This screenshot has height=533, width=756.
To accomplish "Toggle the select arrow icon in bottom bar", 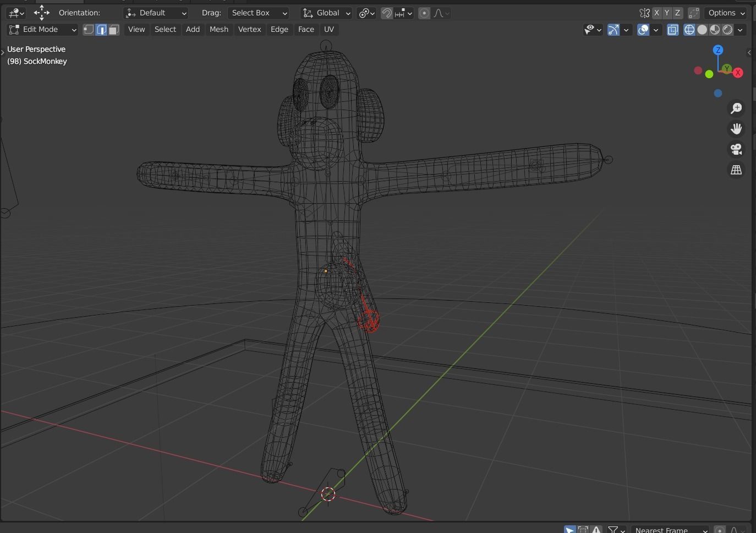I will [x=570, y=530].
